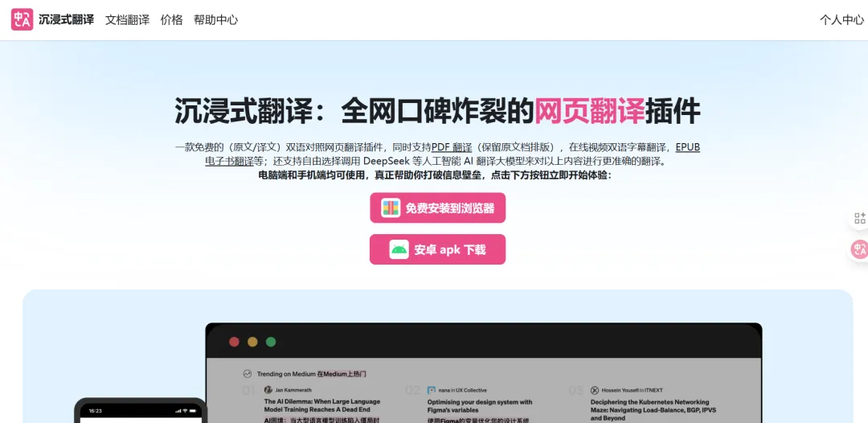Viewport: 868px width, 423px height.
Task: Click the nana in UX Collective avatar
Action: click(432, 390)
